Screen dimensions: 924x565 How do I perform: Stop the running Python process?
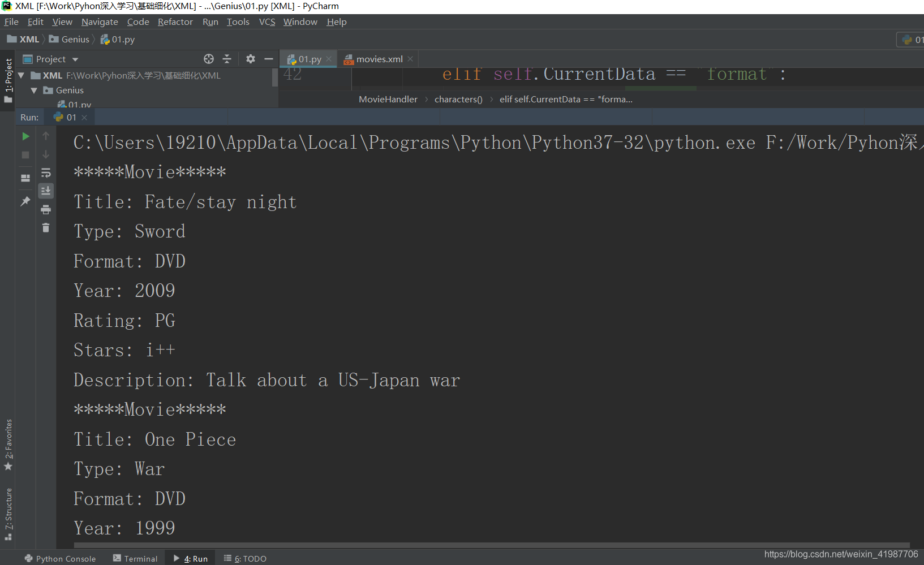point(25,155)
